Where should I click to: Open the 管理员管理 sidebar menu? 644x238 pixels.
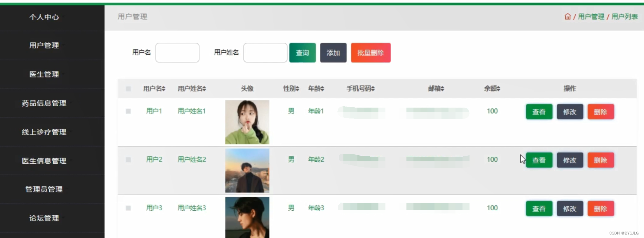[44, 189]
